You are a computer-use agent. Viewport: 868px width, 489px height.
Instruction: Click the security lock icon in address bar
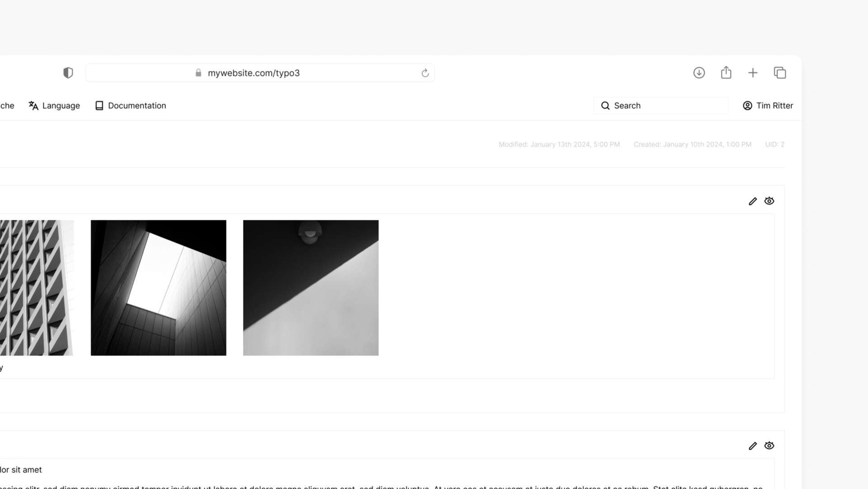(x=199, y=72)
